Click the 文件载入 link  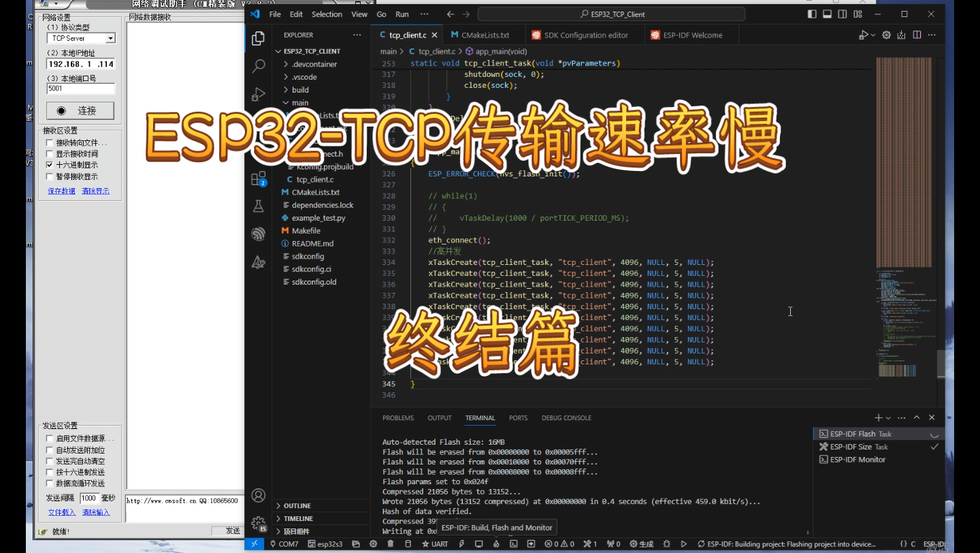61,512
